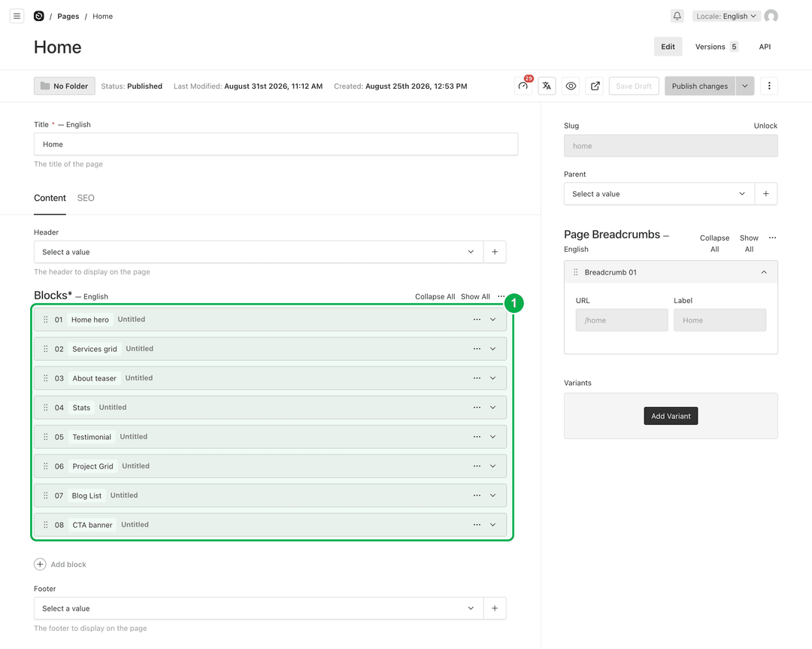This screenshot has width=812, height=649.
Task: Toggle live preview eye icon
Action: click(571, 86)
